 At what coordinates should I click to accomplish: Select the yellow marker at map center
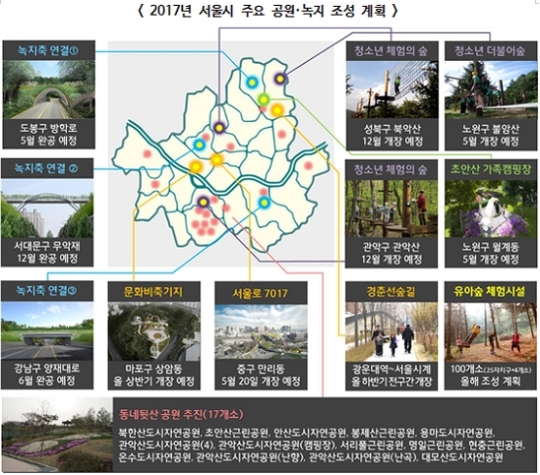[217, 159]
